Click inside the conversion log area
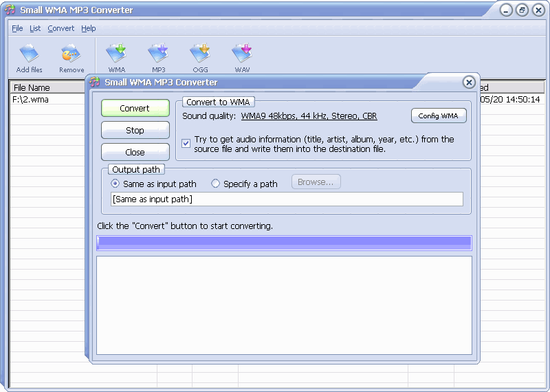 (284, 305)
